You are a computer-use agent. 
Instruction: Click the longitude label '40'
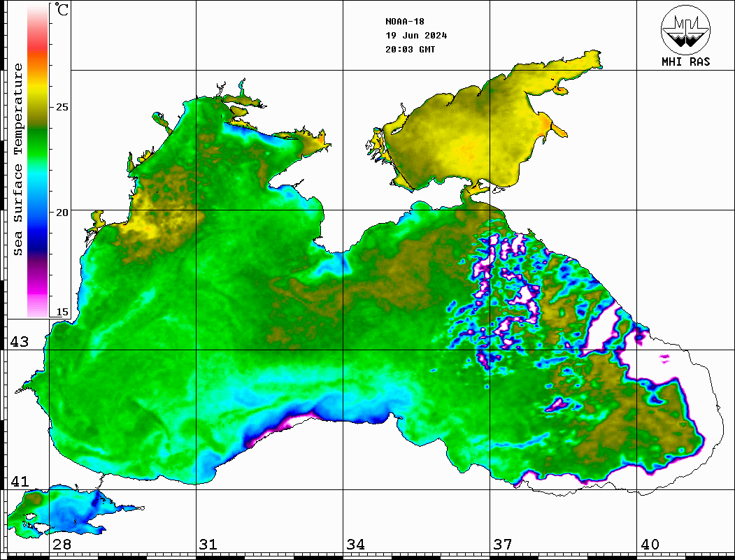click(x=649, y=544)
